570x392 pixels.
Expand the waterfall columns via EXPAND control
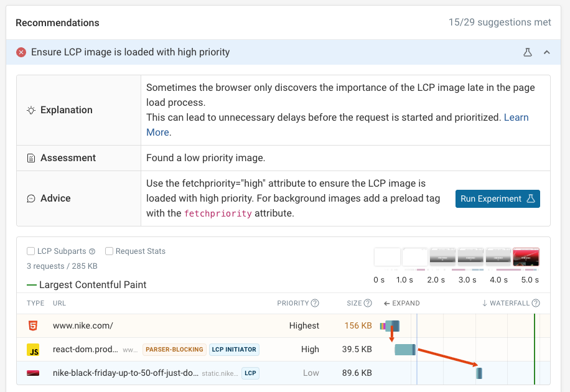tap(401, 303)
